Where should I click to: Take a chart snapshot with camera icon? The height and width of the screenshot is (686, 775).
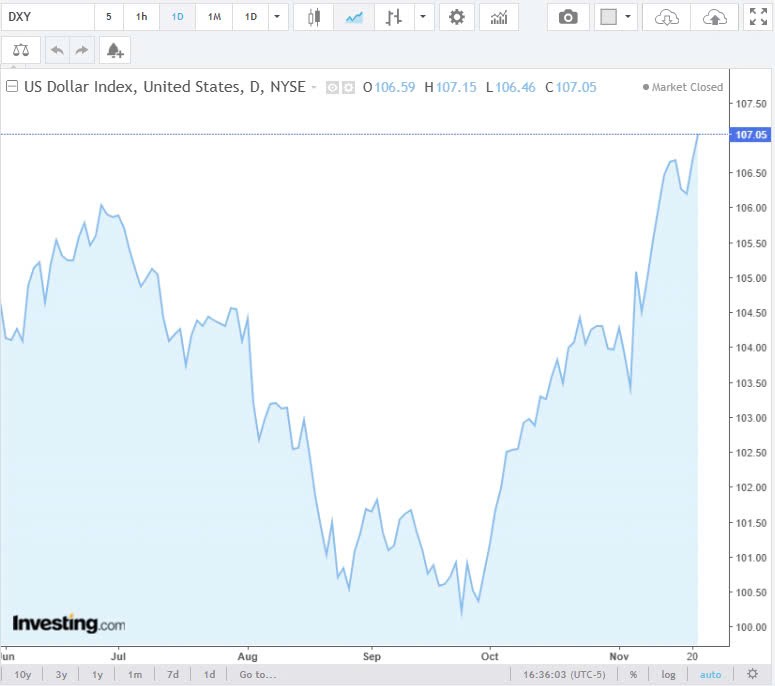(568, 17)
